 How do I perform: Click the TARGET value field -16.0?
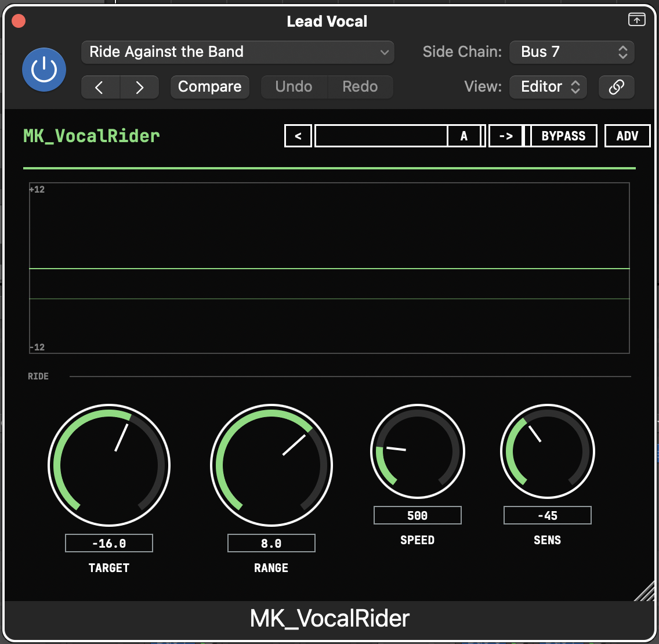pyautogui.click(x=109, y=543)
